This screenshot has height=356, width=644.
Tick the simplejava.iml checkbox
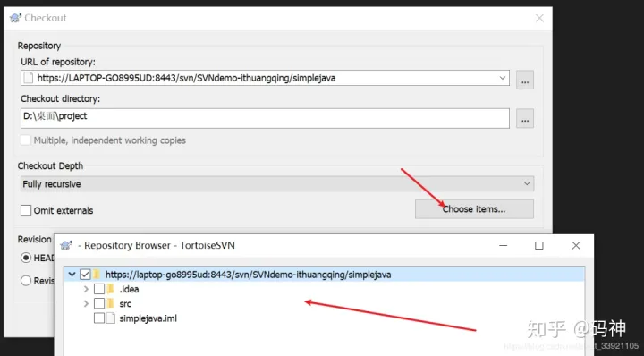point(99,318)
